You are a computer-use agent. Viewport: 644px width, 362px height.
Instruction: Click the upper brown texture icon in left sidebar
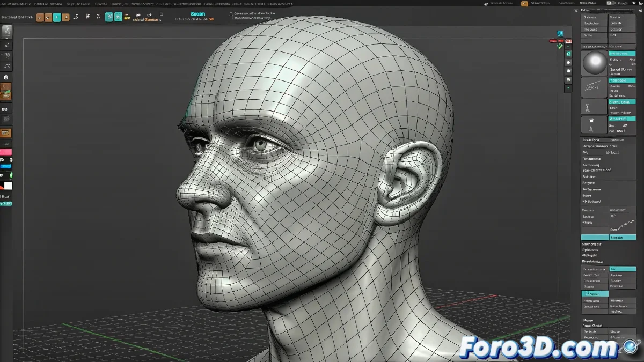click(x=6, y=87)
